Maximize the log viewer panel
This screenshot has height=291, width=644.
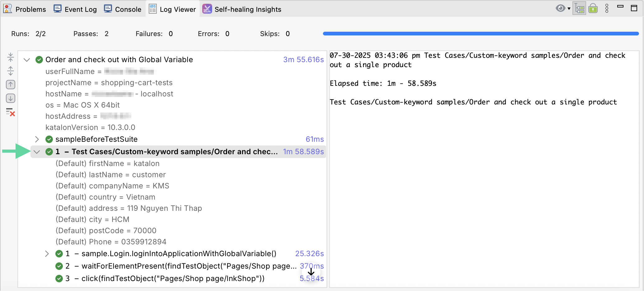634,8
